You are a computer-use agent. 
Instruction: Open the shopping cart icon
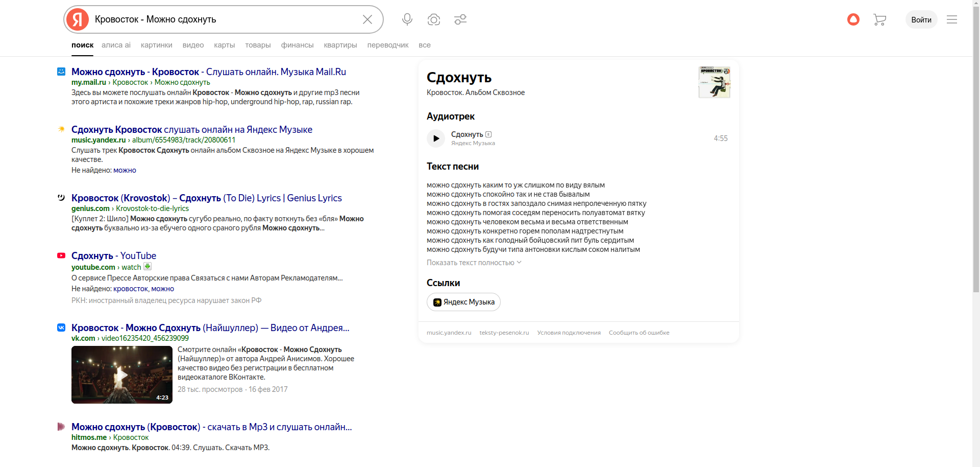coord(879,20)
